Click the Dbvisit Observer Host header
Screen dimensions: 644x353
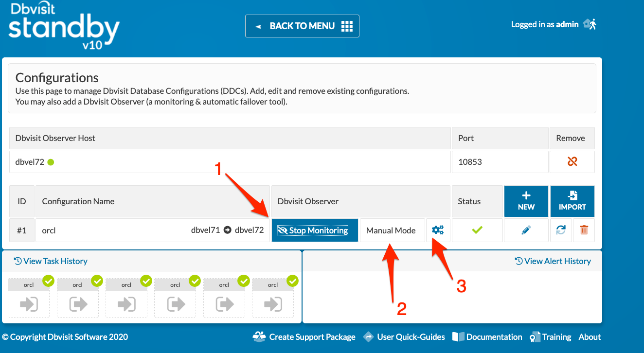[230, 138]
